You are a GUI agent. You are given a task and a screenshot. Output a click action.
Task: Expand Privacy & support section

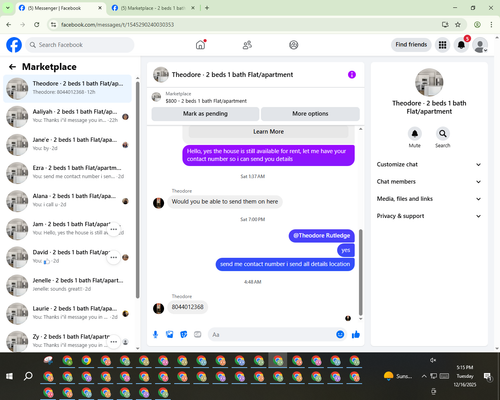429,216
